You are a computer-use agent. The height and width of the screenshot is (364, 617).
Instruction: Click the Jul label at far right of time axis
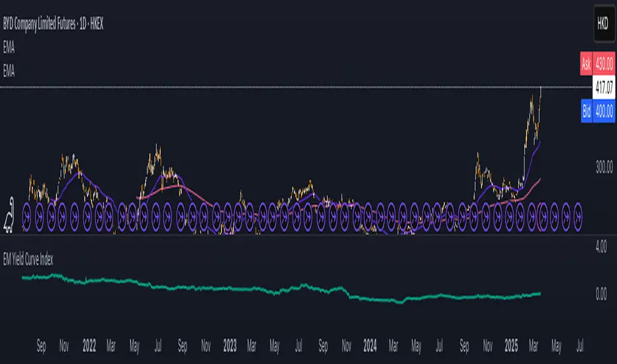click(580, 345)
